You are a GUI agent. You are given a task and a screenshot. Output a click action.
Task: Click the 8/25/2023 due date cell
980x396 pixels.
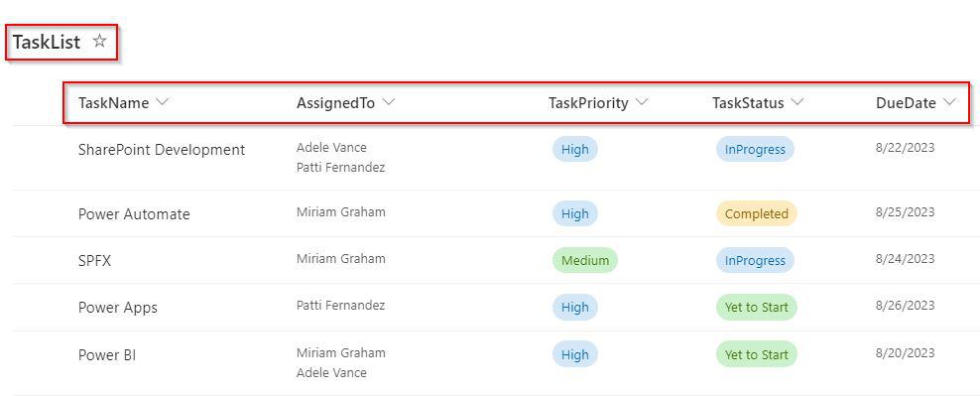(906, 212)
